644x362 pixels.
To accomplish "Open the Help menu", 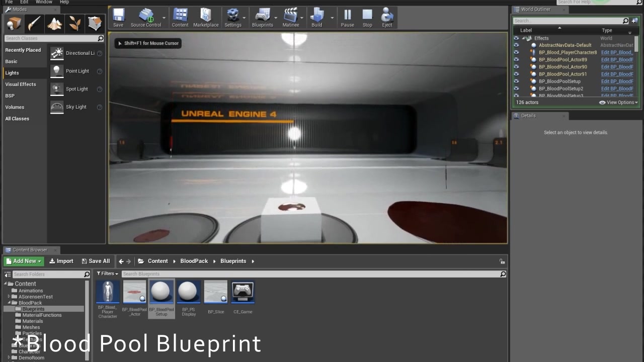I will (x=64, y=2).
